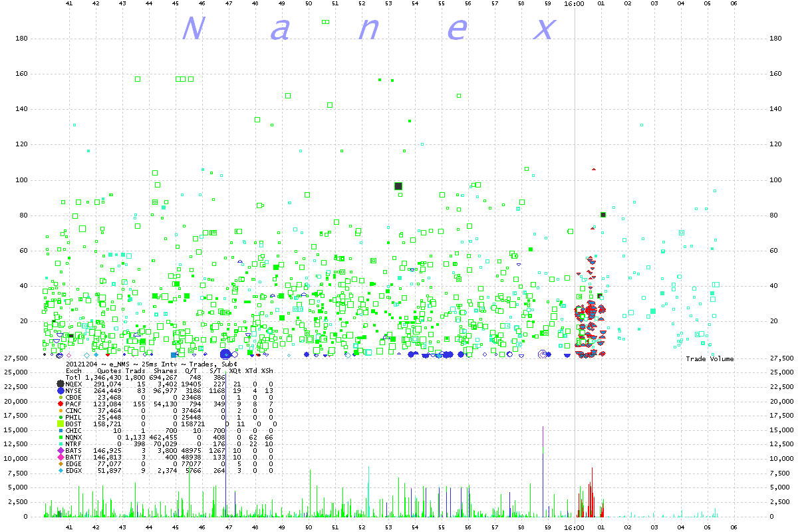Image resolution: width=798 pixels, height=532 pixels.
Task: Click the 'Shares' column header
Action: 166,371
